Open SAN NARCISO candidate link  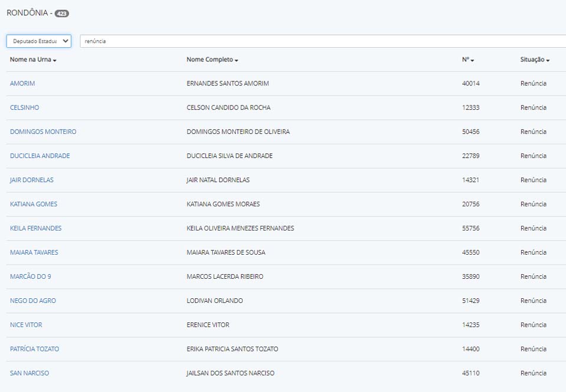[29, 374]
